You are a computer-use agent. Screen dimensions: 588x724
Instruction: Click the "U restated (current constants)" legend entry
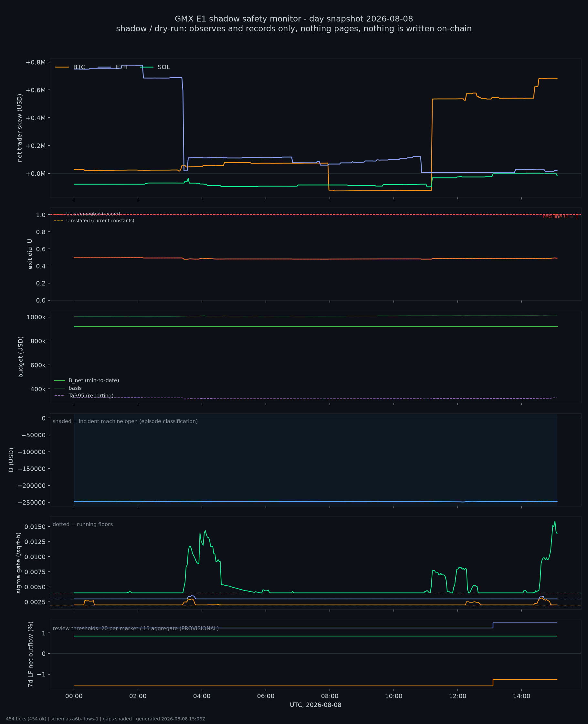(x=100, y=221)
